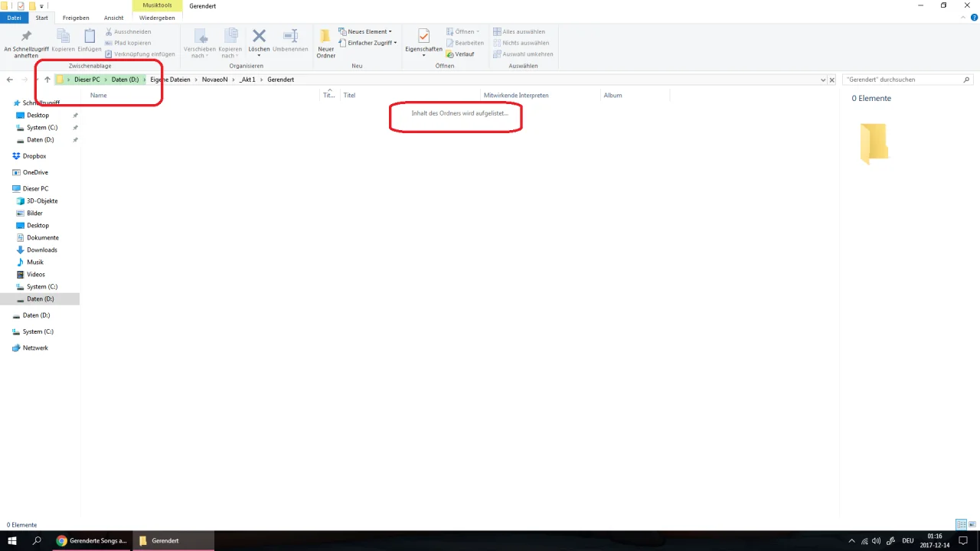
Task: Select Downloads in the navigation pane
Action: [41, 249]
